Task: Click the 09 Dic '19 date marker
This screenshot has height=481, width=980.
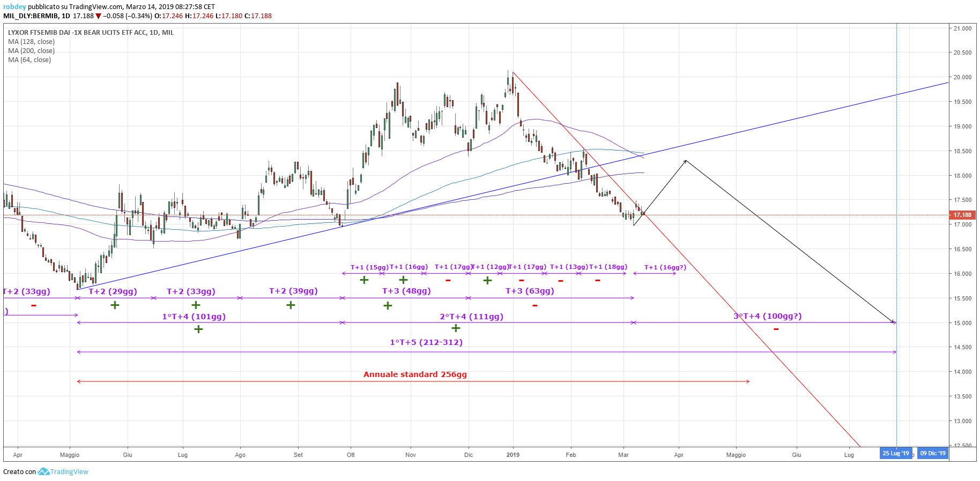Action: coord(933,453)
